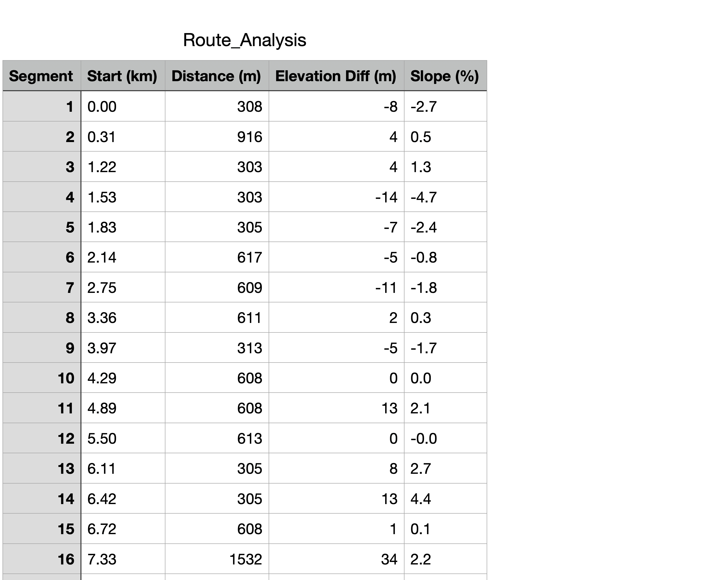
Task: Select the segment 1 row header
Action: tap(42, 107)
